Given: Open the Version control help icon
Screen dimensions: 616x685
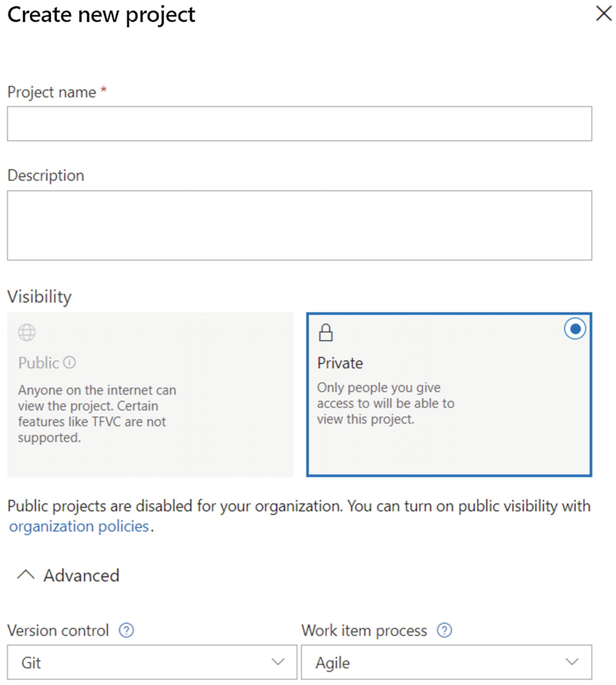Looking at the screenshot, I should point(126,630).
